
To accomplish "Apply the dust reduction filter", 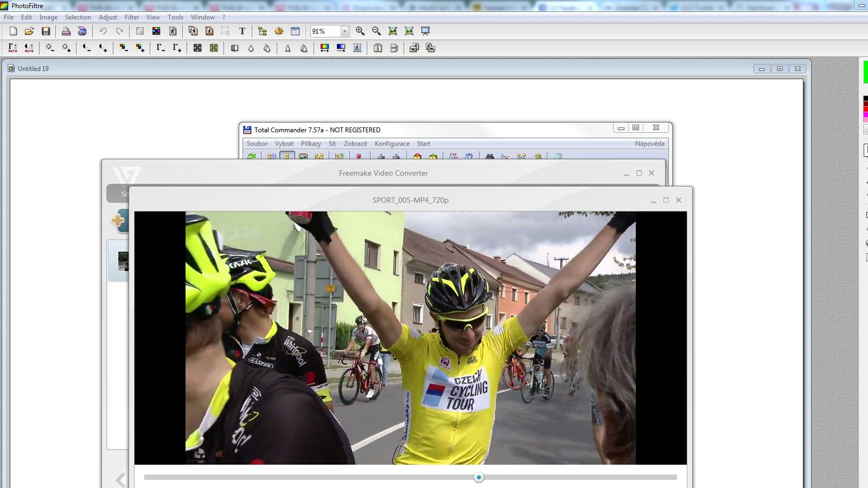I will point(234,48).
